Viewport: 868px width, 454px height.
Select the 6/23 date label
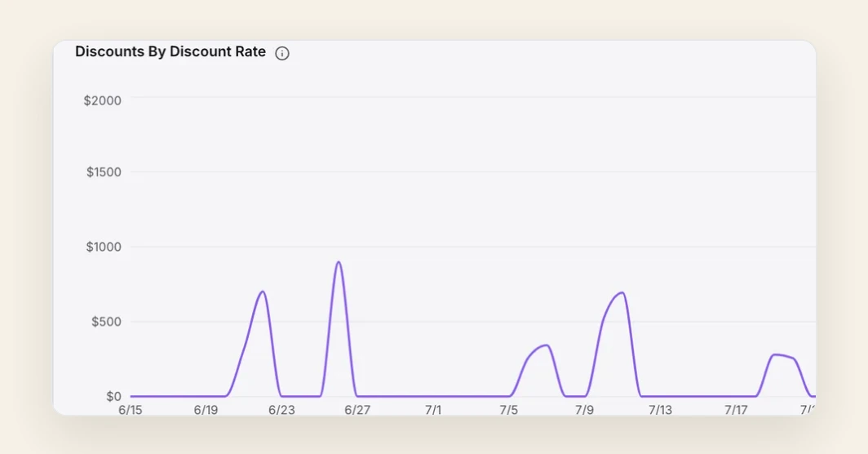pos(281,410)
